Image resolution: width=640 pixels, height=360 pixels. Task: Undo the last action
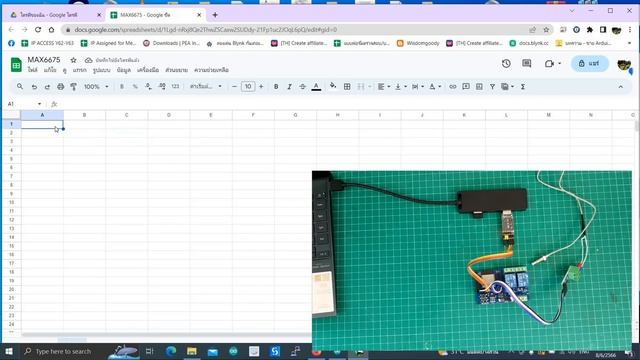34,87
